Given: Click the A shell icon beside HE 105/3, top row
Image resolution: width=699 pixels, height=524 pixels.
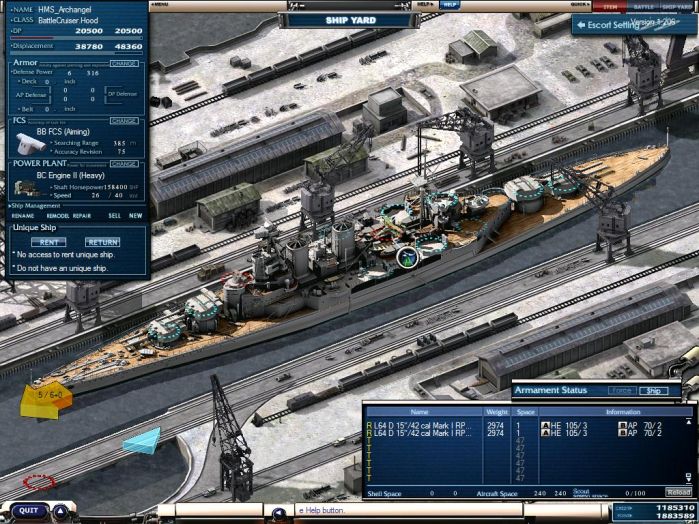Looking at the screenshot, I should pos(544,425).
